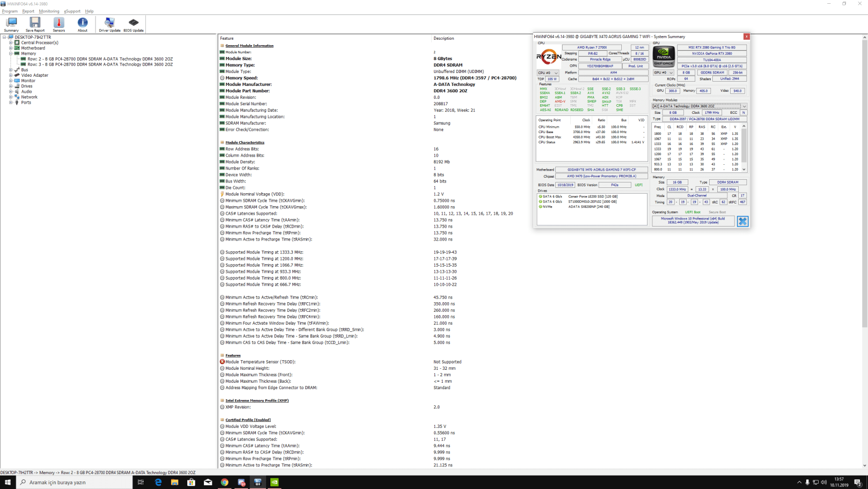The width and height of the screenshot is (868, 489).
Task: Click the MSI RTX 2080 Gaming X Trio field
Action: pos(712,47)
